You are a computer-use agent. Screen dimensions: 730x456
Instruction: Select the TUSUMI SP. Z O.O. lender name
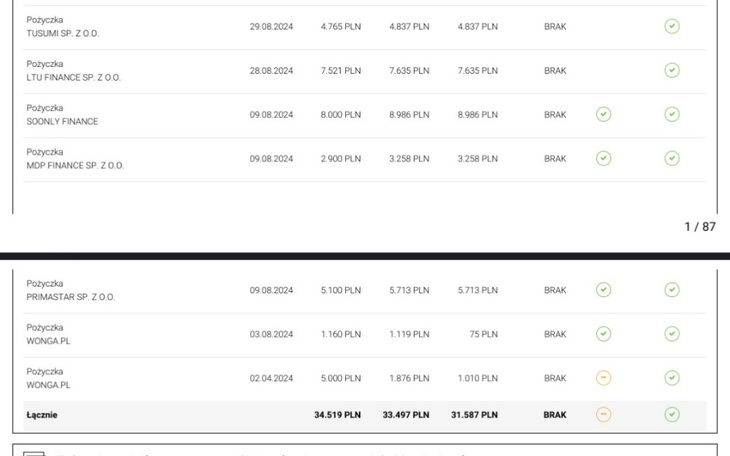pyautogui.click(x=63, y=33)
